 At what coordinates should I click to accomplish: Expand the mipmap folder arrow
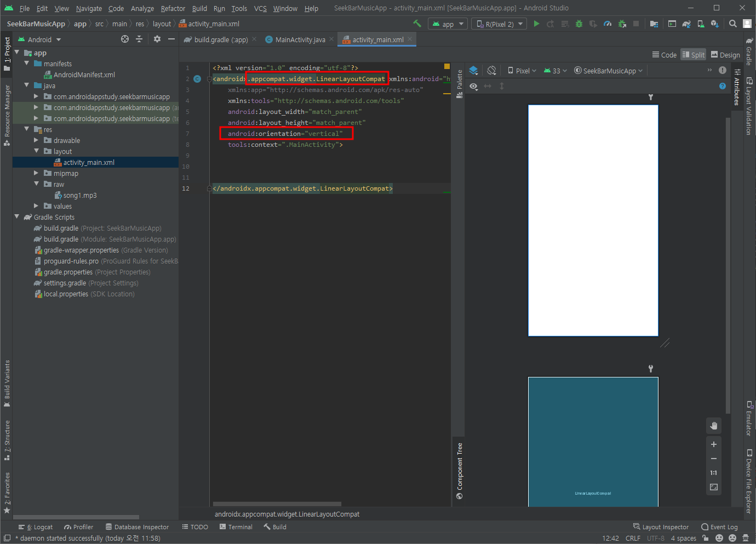pyautogui.click(x=36, y=173)
